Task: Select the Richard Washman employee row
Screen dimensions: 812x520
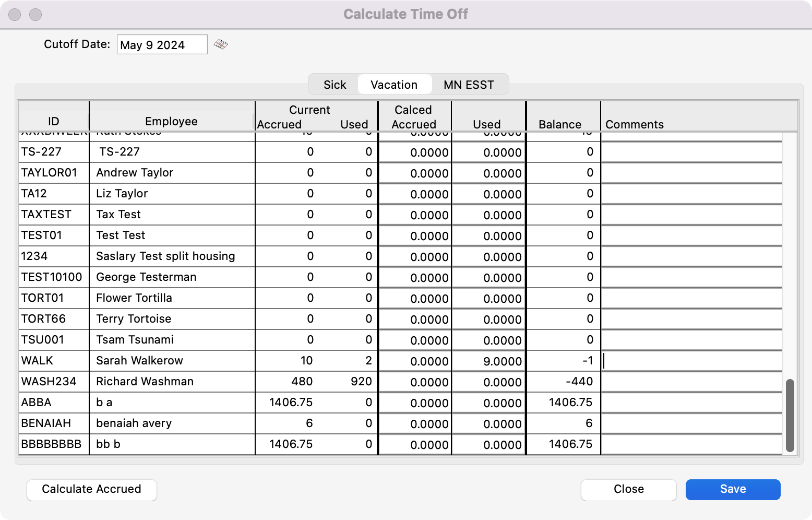Action: click(x=145, y=382)
